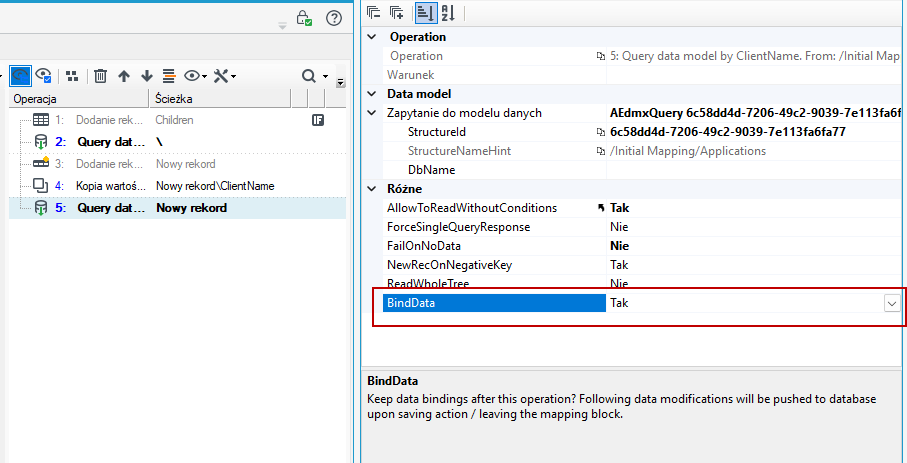Click the four-squares grid toolbar icon

(72, 76)
